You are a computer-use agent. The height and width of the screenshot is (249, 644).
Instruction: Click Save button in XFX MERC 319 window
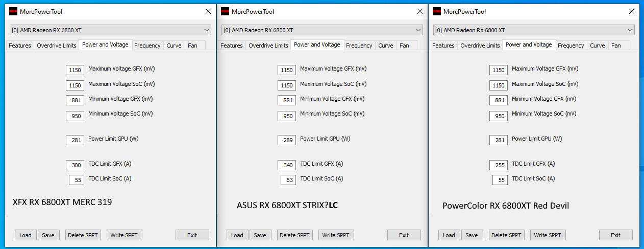point(48,235)
